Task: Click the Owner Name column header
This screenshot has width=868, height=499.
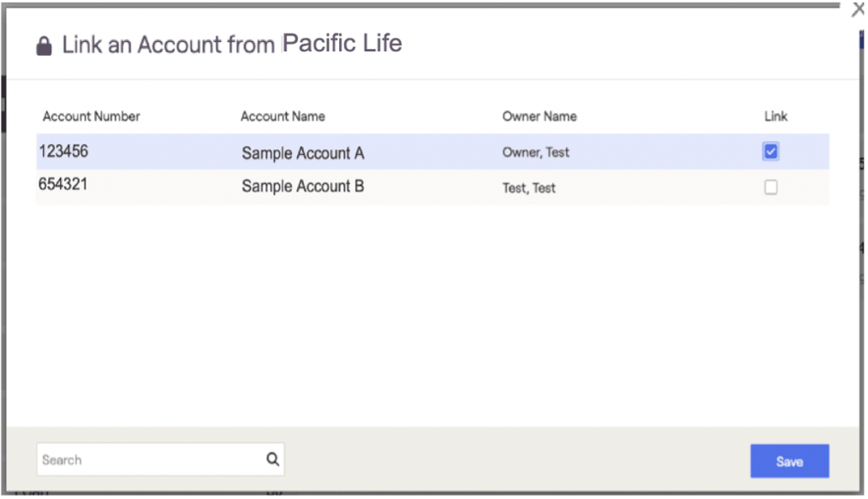Action: (539, 116)
